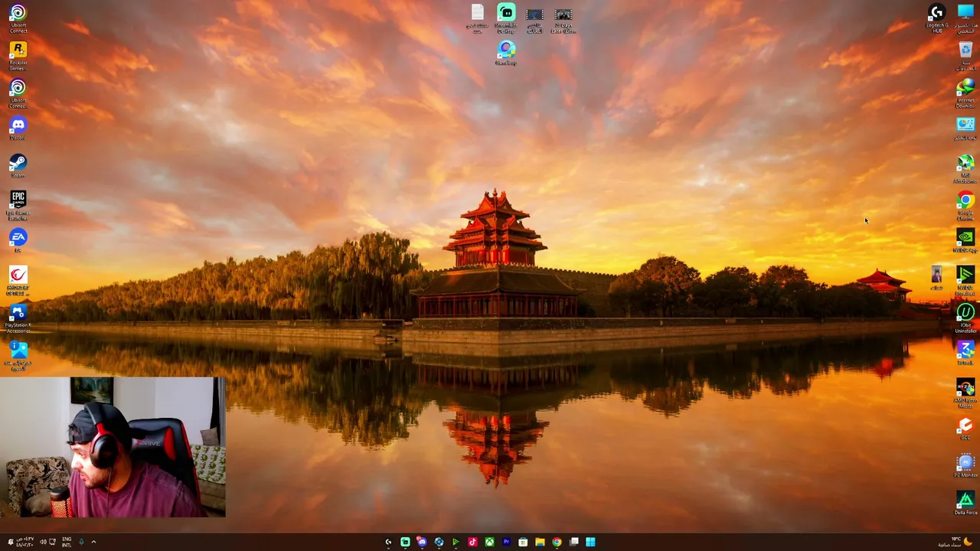This screenshot has height=551, width=980.
Task: Select the NVIDIA Broadcast desktop shortcut
Action: pos(965,281)
